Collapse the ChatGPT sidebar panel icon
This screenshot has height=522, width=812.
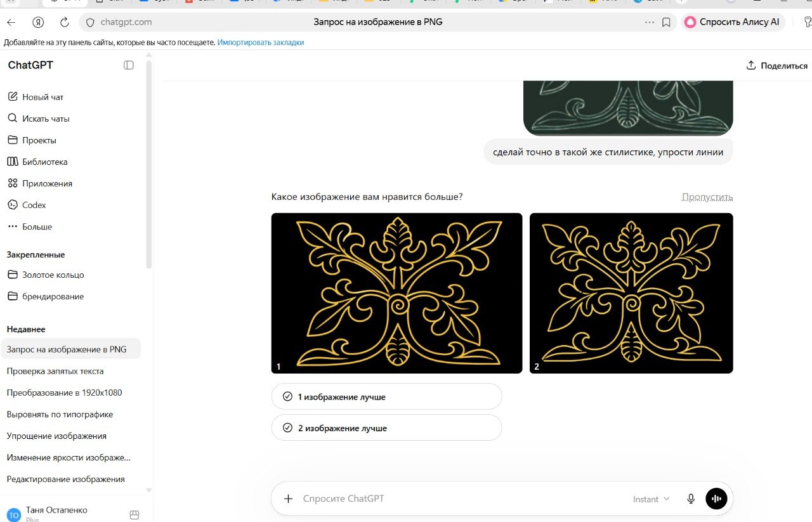129,65
